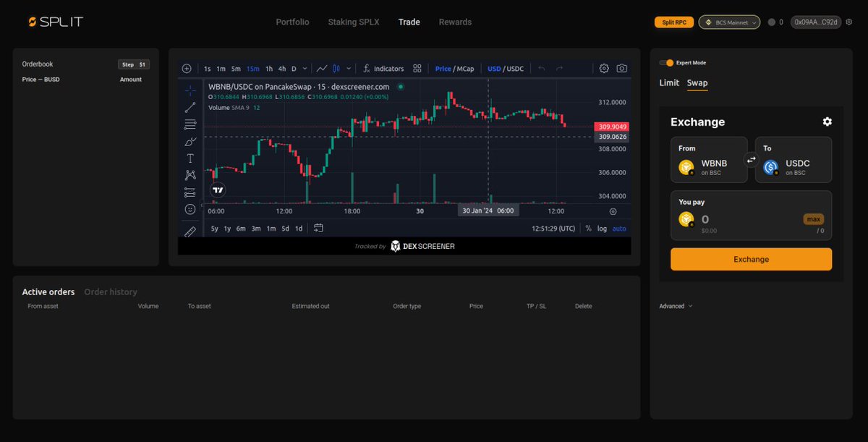The image size is (868, 442).
Task: Click the swap direction arrows between WBNB and USDC
Action: (751, 160)
